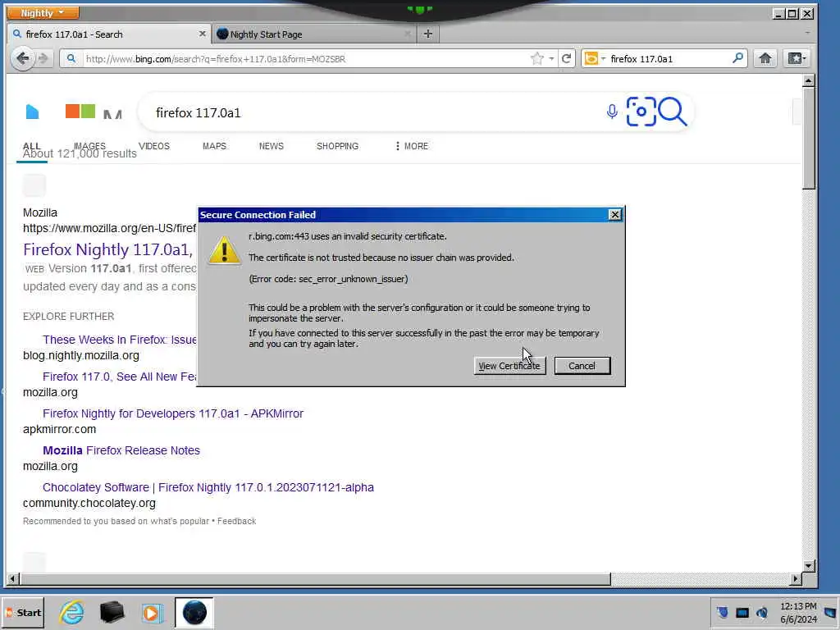This screenshot has width=840, height=630.
Task: Open the search engine selector dropdown arrow
Action: tap(603, 58)
